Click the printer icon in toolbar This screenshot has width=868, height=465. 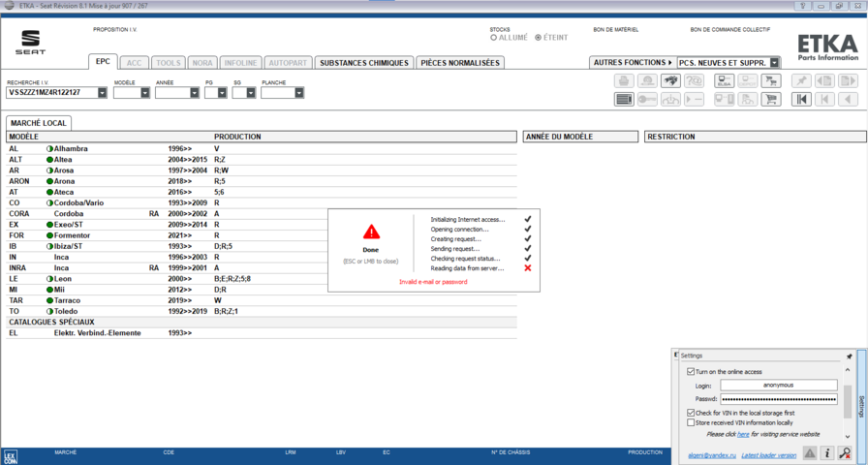625,80
